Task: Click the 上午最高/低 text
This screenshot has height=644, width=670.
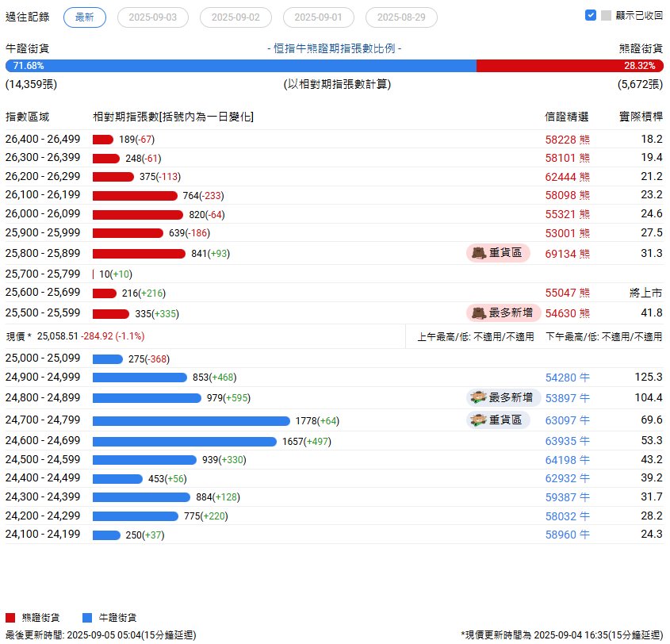Action: [x=476, y=337]
